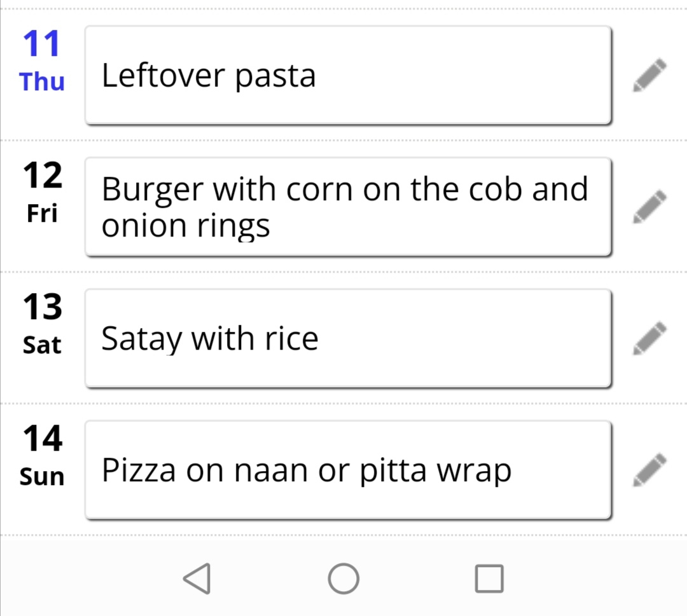
Task: Tap the Fri weekday label
Action: point(42,213)
